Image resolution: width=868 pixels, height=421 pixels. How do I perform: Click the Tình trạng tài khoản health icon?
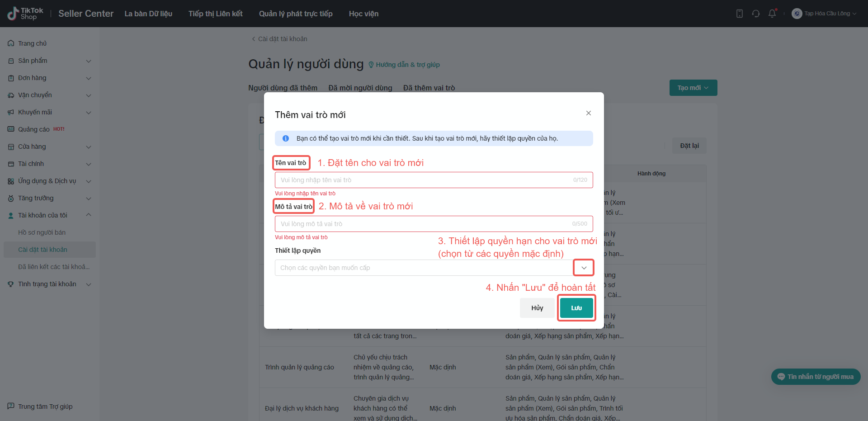pos(11,284)
